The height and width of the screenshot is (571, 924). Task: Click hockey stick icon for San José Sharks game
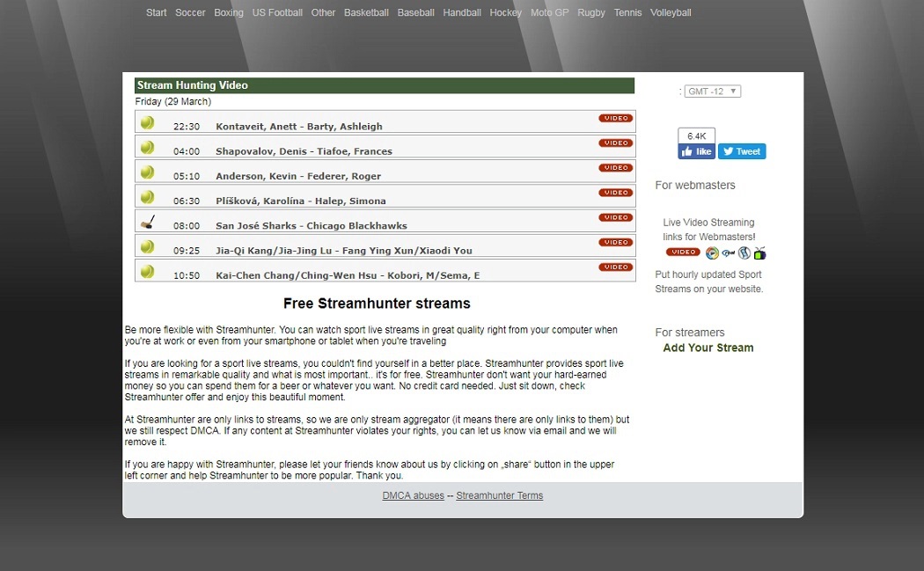pos(147,222)
